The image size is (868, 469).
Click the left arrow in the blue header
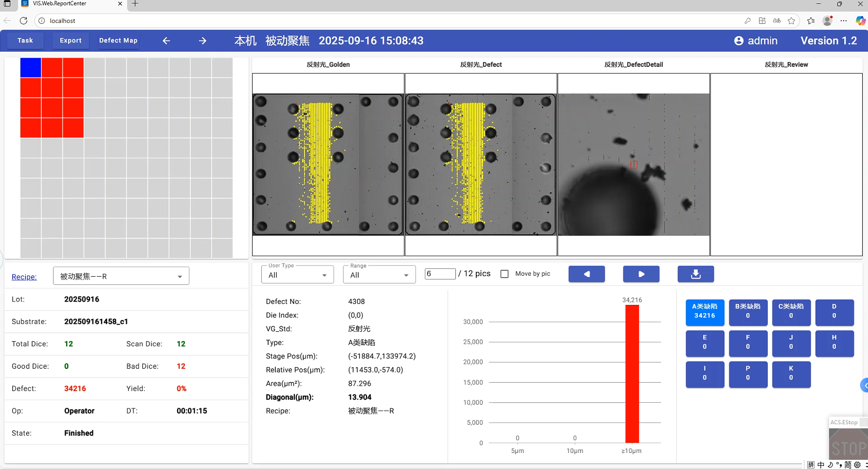pos(166,41)
